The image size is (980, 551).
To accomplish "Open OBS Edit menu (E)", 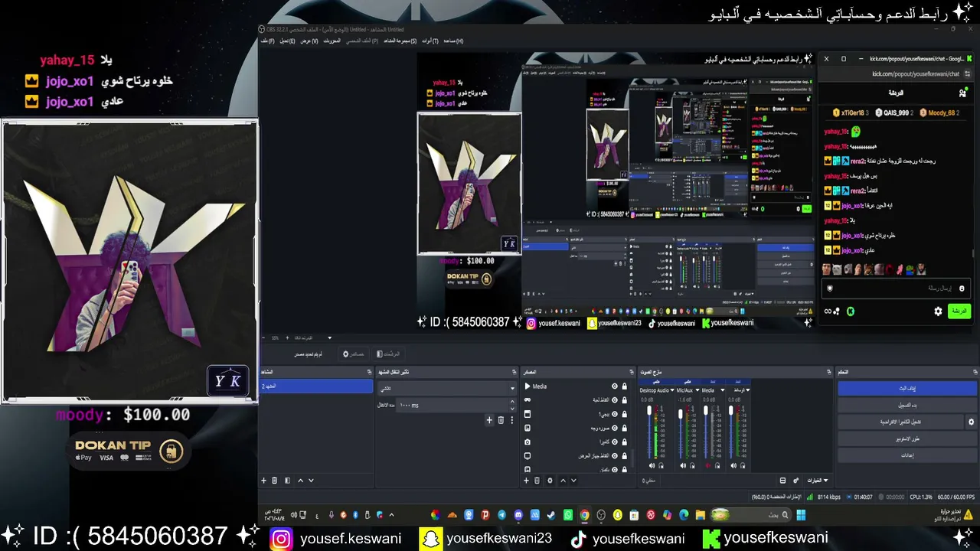I will 288,41.
